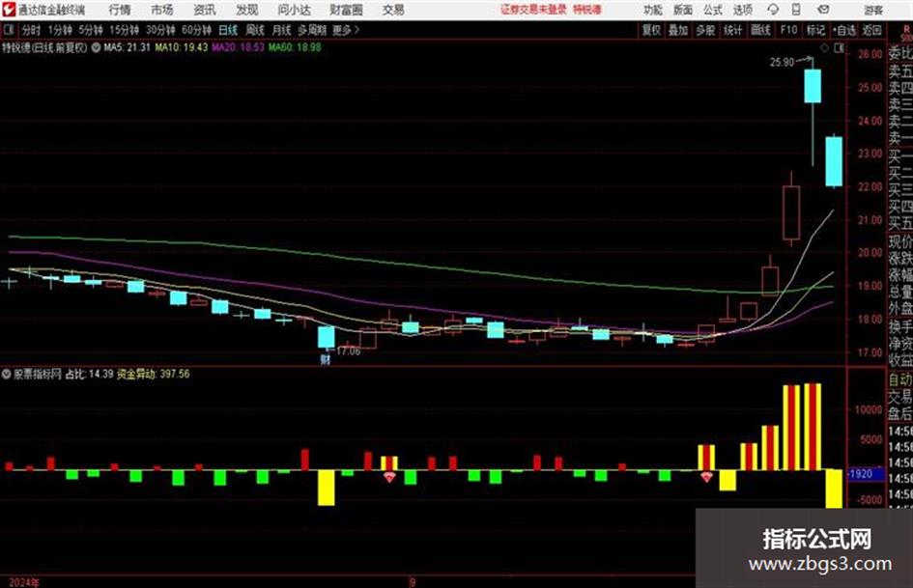Select the 日线 daily period tab
The width and height of the screenshot is (913, 588).
[228, 30]
